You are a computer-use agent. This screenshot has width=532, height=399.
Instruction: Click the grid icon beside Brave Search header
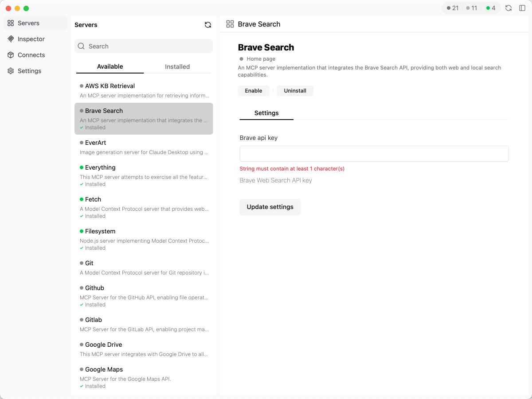click(x=230, y=24)
